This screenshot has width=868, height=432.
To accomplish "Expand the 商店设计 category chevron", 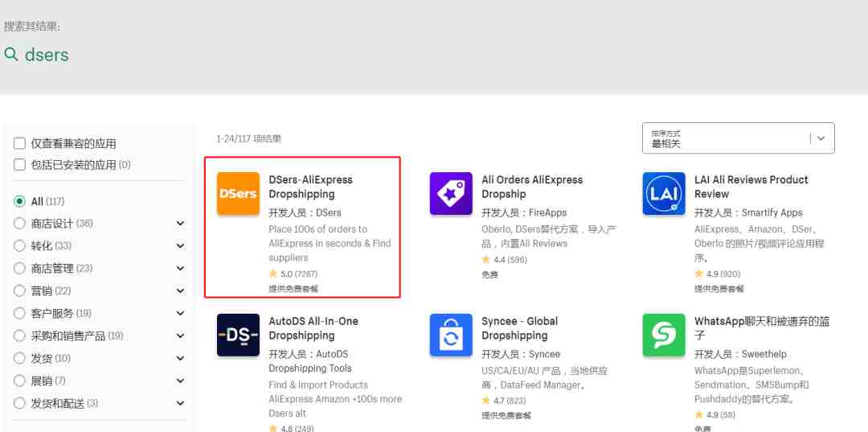I will pyautogui.click(x=181, y=223).
